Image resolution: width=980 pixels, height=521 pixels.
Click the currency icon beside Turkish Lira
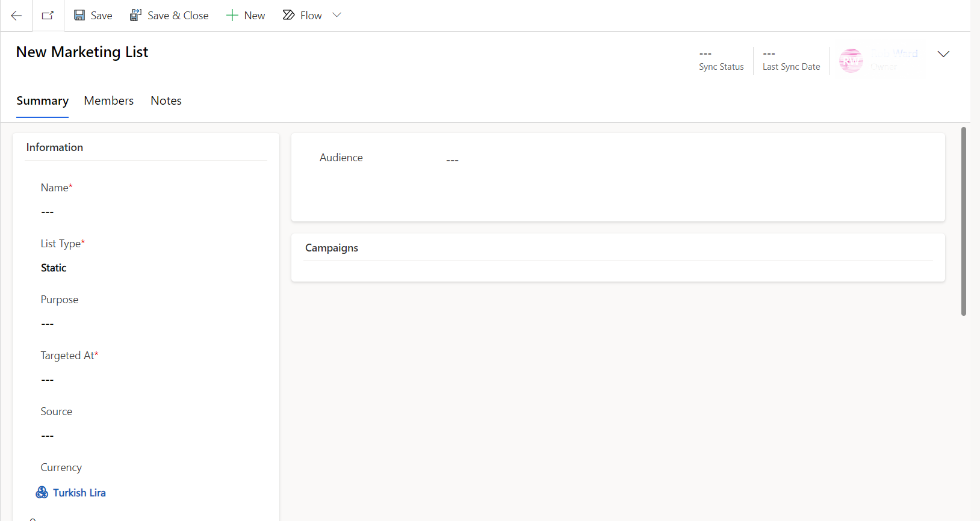42,493
